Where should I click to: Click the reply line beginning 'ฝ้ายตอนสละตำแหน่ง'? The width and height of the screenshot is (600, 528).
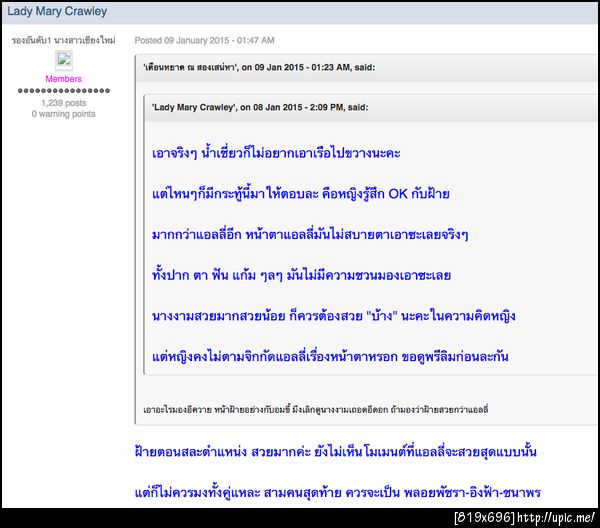[x=336, y=452]
